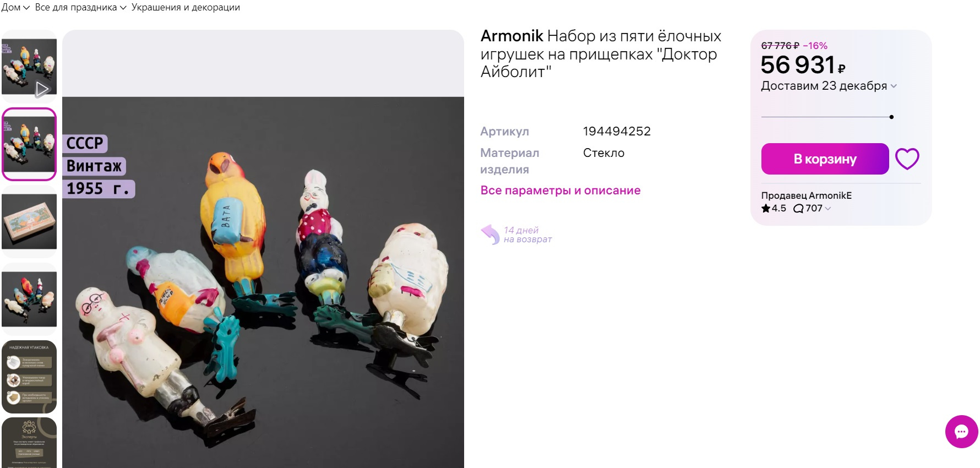The image size is (980, 468).
Task: Add product with В корзину button
Action: 825,159
